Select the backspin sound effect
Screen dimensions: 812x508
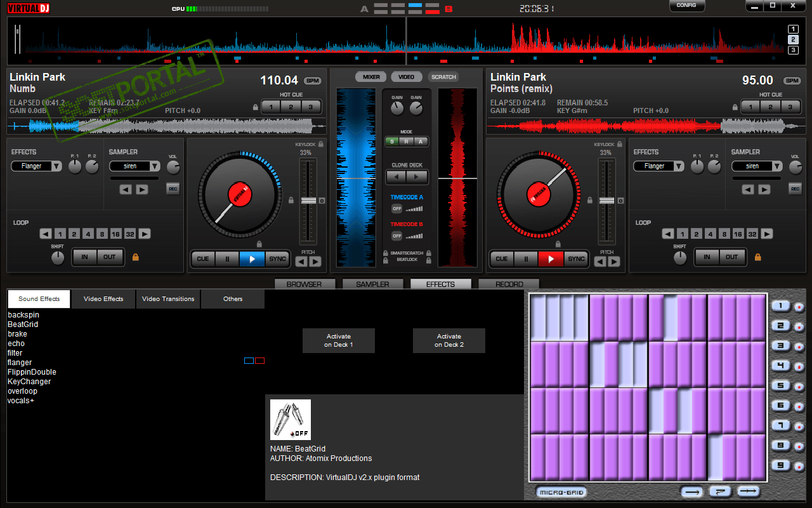click(23, 315)
